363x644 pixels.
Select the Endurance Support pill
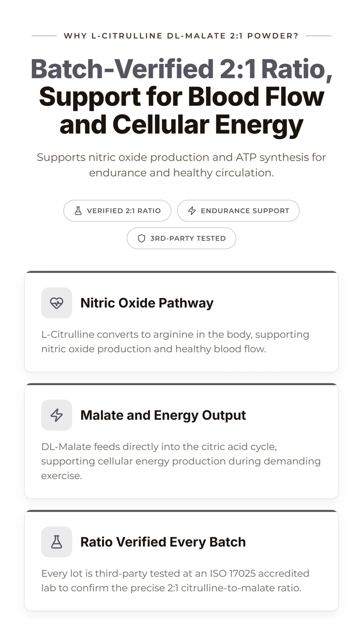coord(238,211)
